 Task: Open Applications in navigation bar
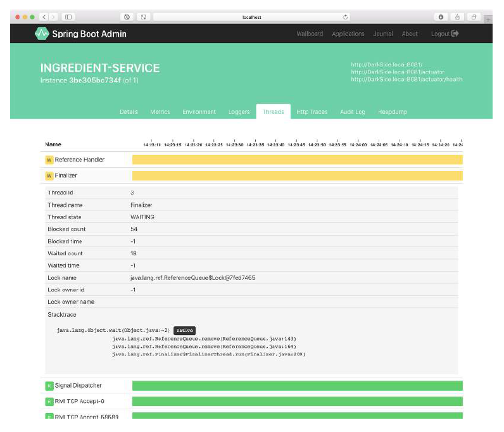pyautogui.click(x=348, y=34)
